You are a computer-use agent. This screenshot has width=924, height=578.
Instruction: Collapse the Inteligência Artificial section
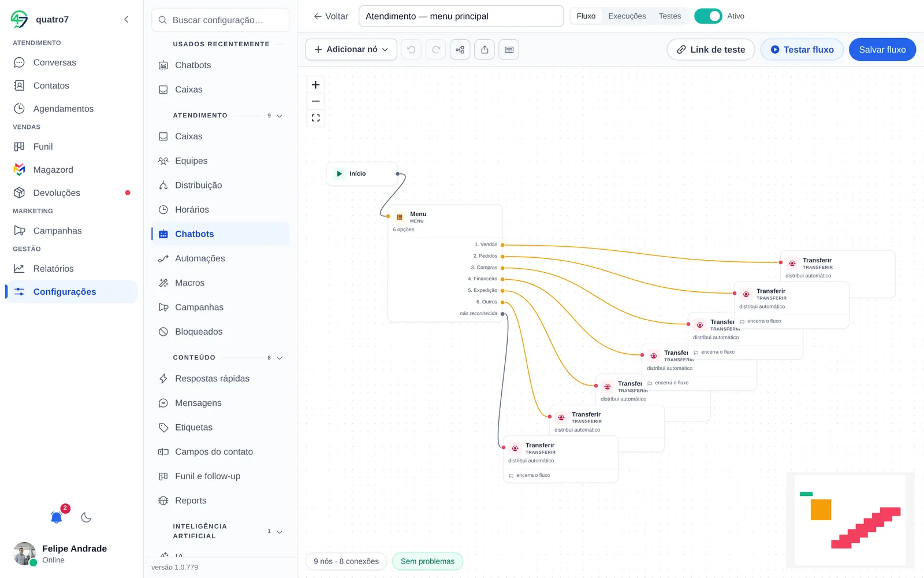click(280, 532)
